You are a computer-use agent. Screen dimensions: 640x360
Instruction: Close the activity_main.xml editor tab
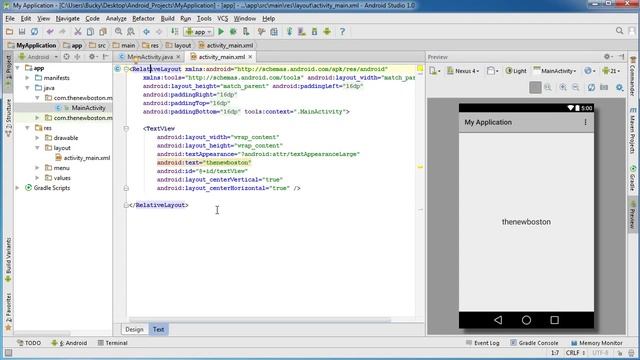coord(250,57)
